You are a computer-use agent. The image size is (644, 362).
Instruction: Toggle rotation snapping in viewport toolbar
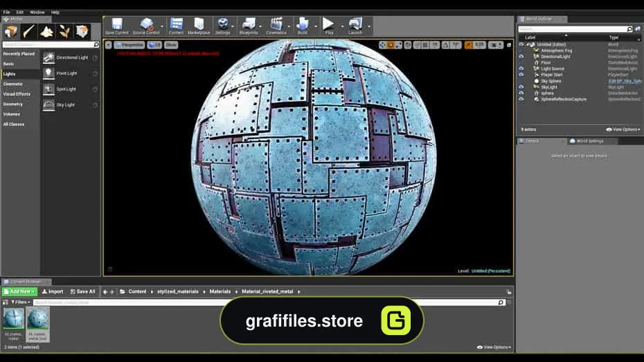click(446, 45)
